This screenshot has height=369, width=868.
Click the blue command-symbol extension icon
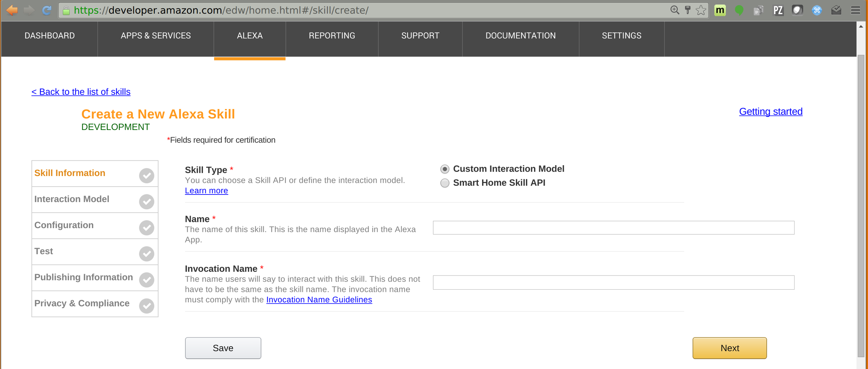tap(817, 10)
